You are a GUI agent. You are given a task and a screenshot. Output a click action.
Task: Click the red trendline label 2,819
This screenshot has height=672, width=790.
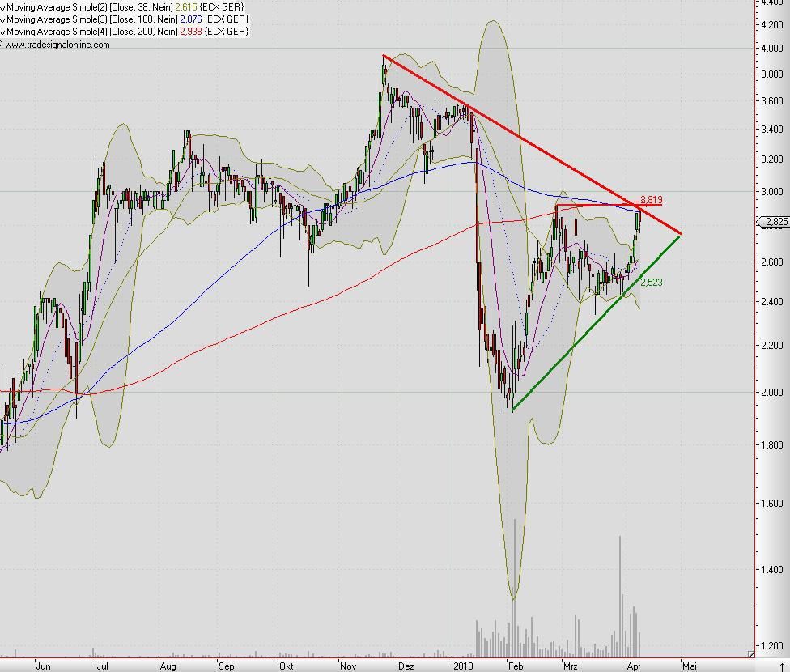coord(652,199)
